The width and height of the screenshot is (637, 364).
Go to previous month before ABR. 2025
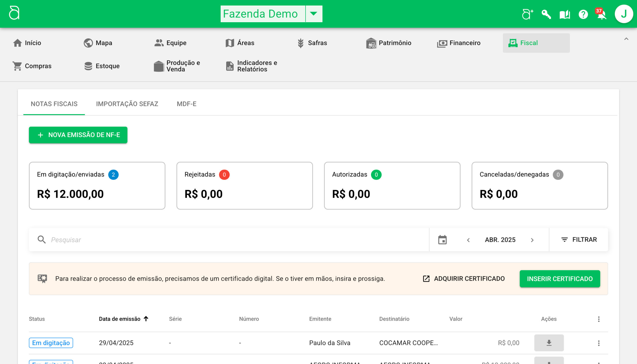pos(468,240)
